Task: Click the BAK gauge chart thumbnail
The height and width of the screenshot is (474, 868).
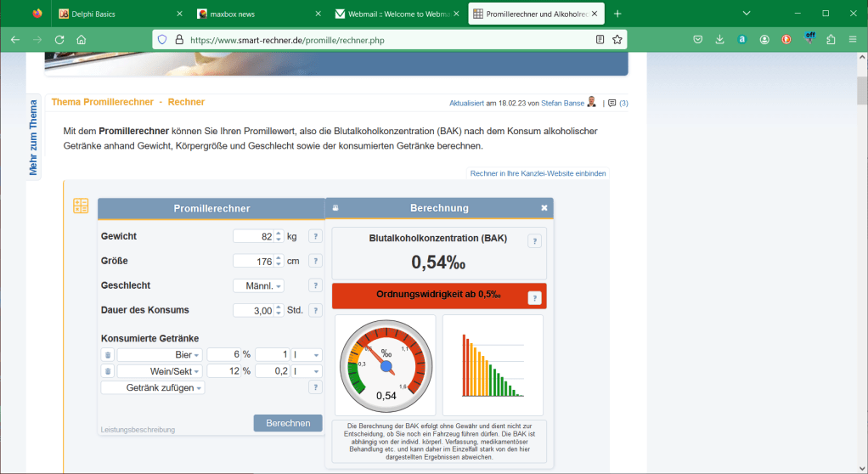Action: (386, 365)
